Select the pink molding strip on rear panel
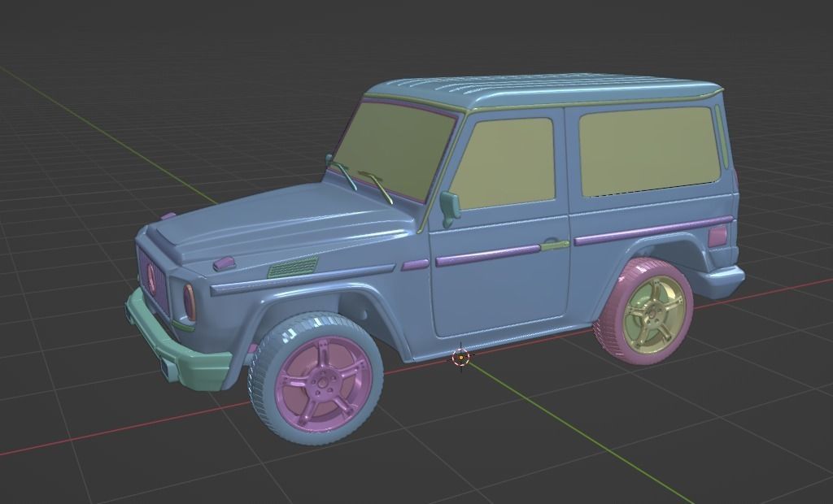The height and width of the screenshot is (504, 833). 653,231
